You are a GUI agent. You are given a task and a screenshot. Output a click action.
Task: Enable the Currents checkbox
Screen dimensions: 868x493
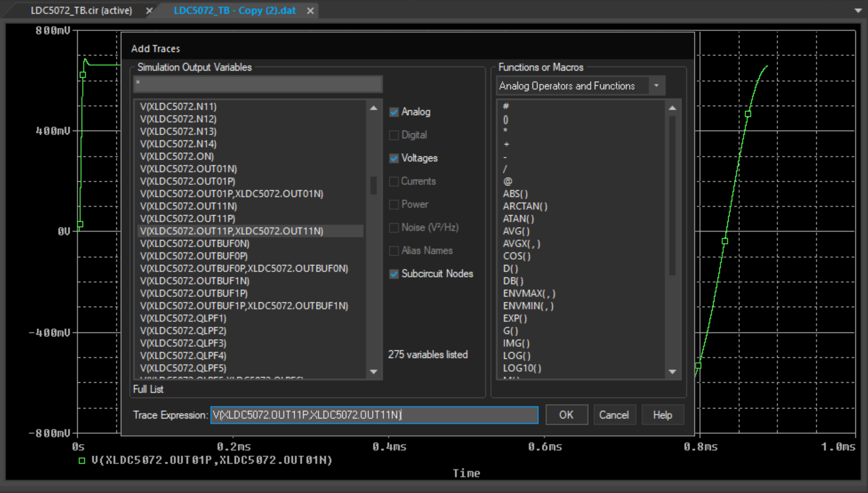point(393,181)
